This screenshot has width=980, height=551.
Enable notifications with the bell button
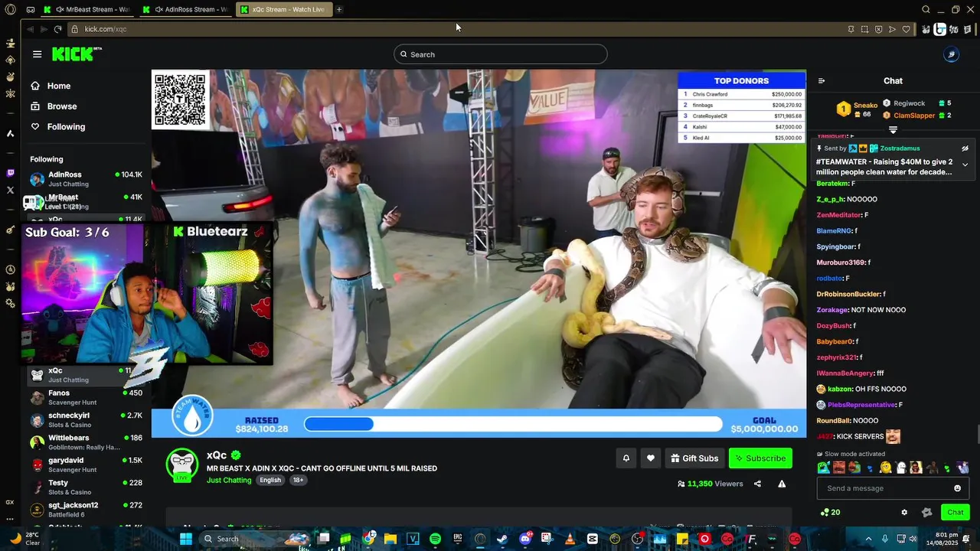pyautogui.click(x=626, y=458)
